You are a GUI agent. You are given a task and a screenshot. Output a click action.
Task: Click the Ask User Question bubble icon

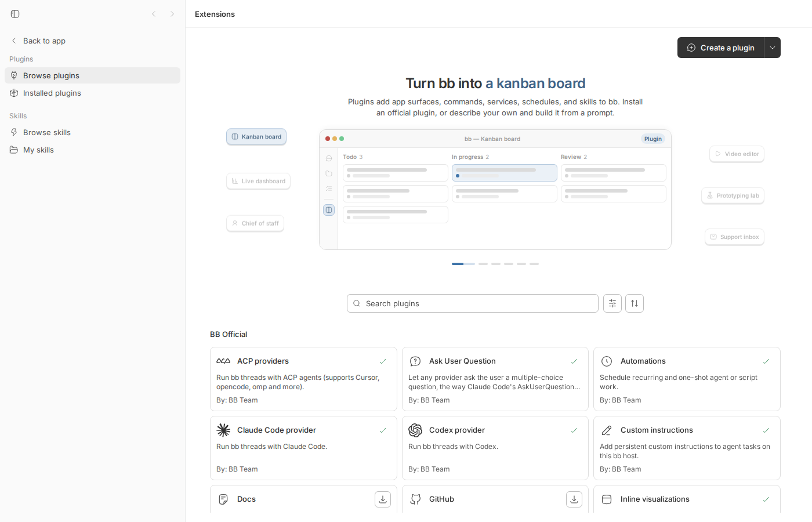click(x=415, y=361)
